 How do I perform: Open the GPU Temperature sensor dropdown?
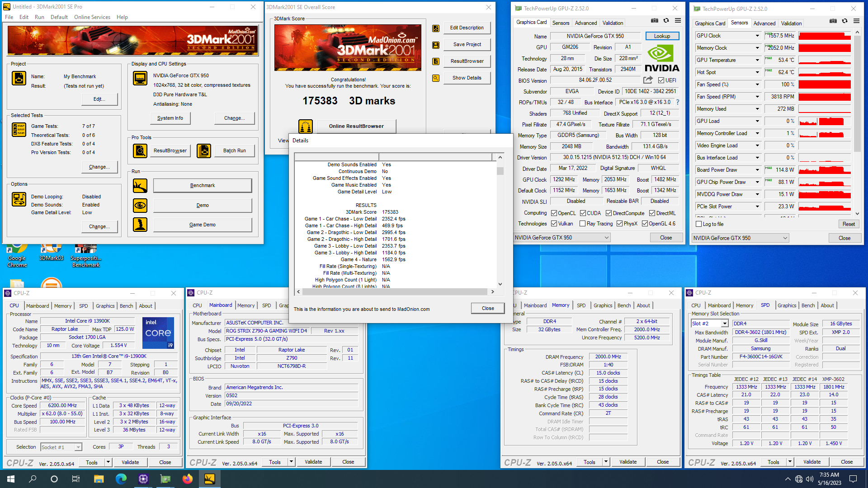click(x=757, y=60)
